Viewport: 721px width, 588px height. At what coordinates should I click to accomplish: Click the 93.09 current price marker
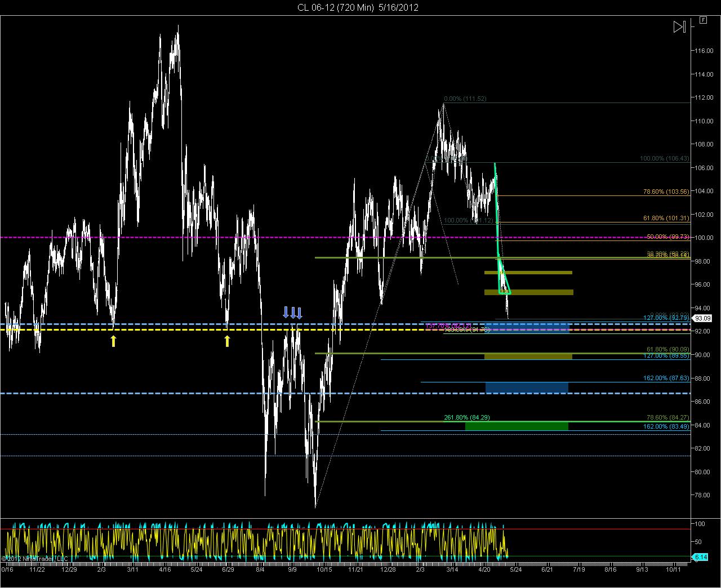coord(701,318)
